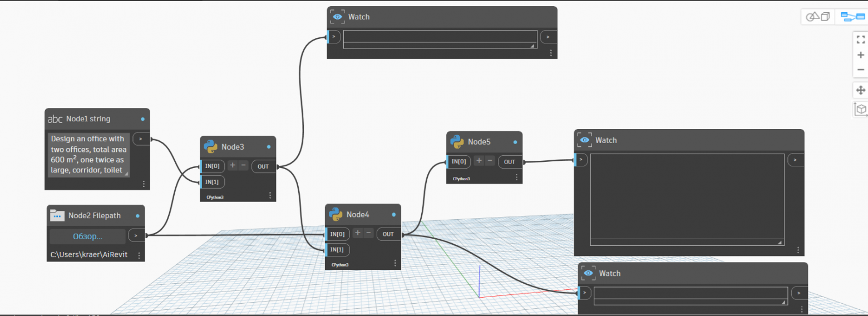
Task: Remove an input port from Node3 with minus
Action: pos(243,165)
